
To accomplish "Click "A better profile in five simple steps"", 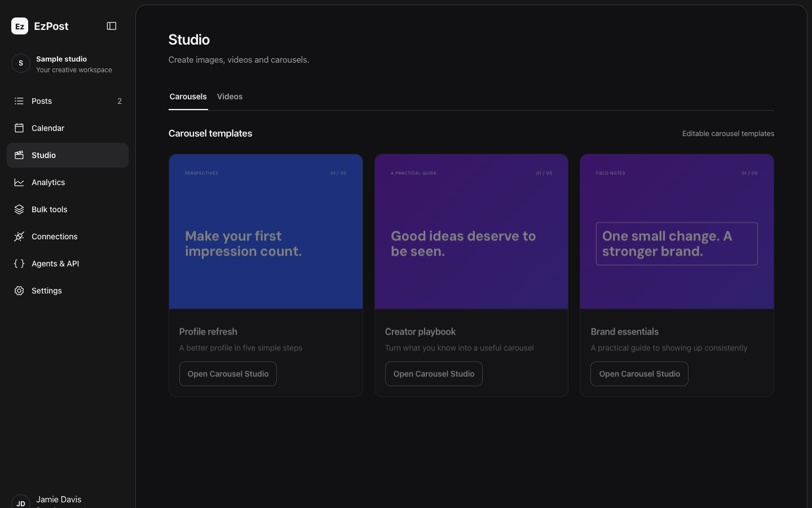I will 241,348.
